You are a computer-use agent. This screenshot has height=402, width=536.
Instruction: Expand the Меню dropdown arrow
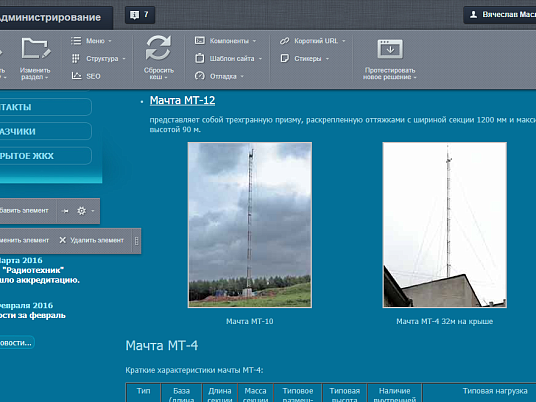tap(110, 41)
